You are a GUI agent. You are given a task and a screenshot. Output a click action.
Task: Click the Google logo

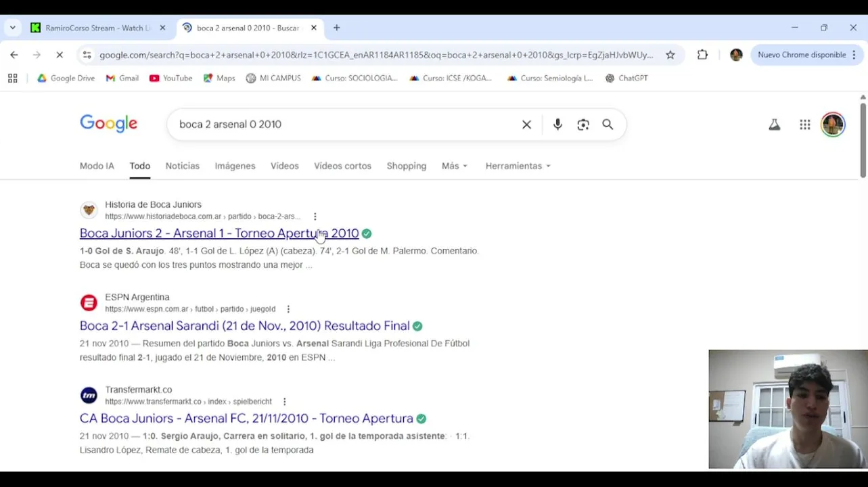pos(108,124)
